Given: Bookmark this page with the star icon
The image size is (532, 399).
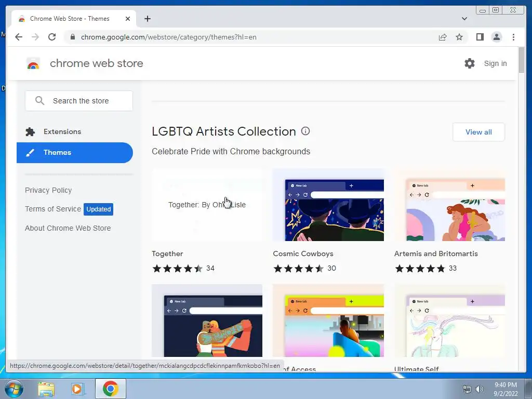Looking at the screenshot, I should 459,37.
